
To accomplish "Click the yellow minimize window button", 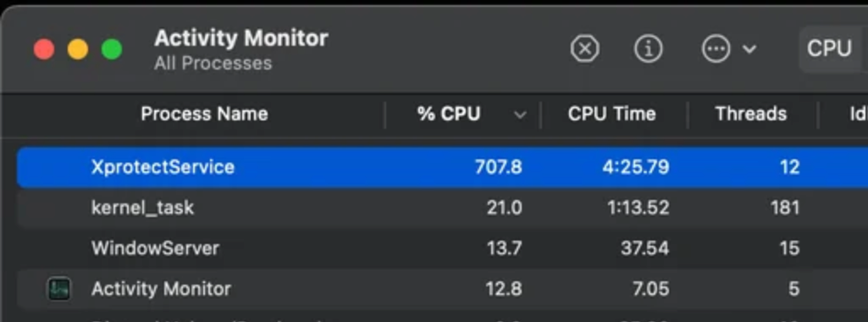I will tap(78, 49).
